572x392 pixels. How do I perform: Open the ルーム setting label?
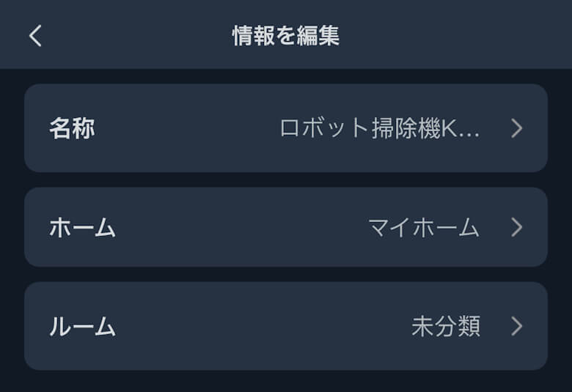pyautogui.click(x=82, y=327)
